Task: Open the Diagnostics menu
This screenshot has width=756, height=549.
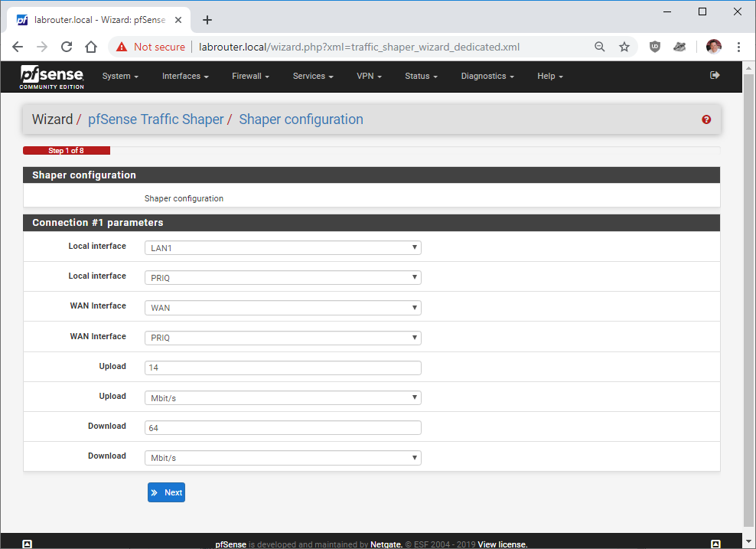Action: click(x=487, y=77)
